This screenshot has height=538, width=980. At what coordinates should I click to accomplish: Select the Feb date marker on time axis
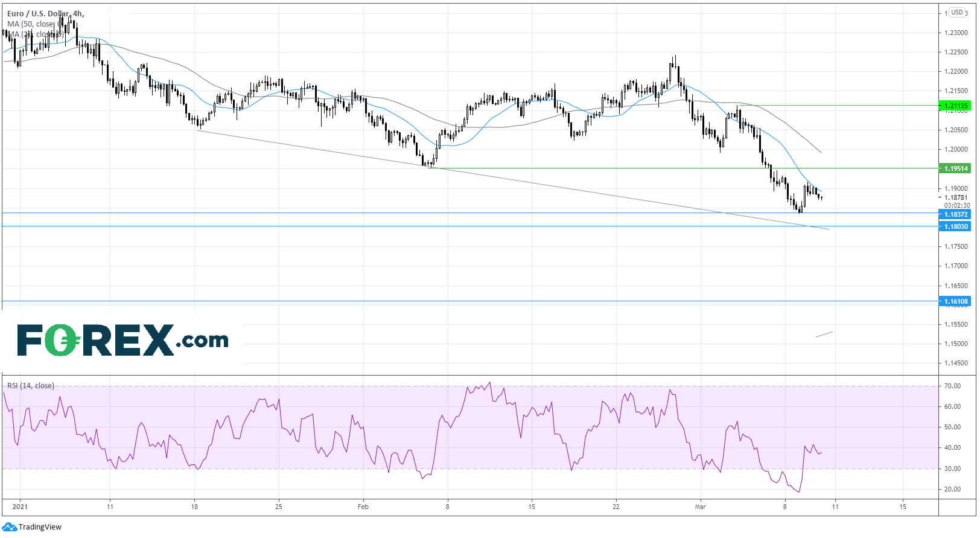point(363,507)
